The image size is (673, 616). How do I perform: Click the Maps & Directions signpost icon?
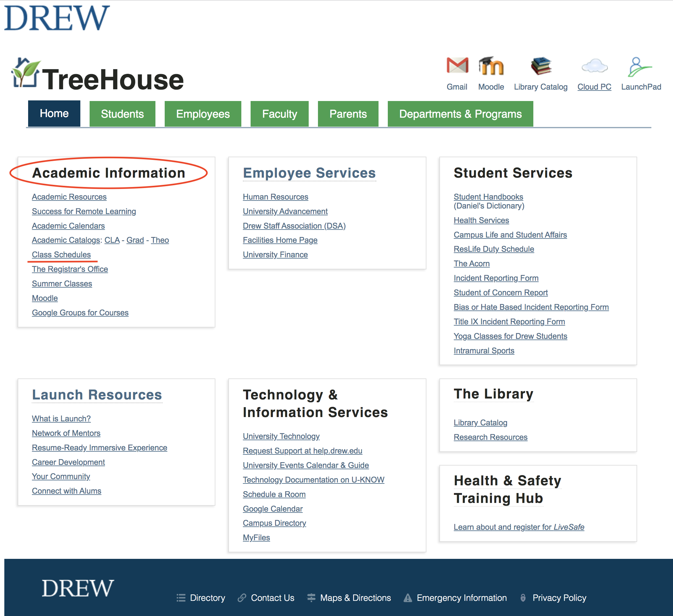pyautogui.click(x=311, y=598)
